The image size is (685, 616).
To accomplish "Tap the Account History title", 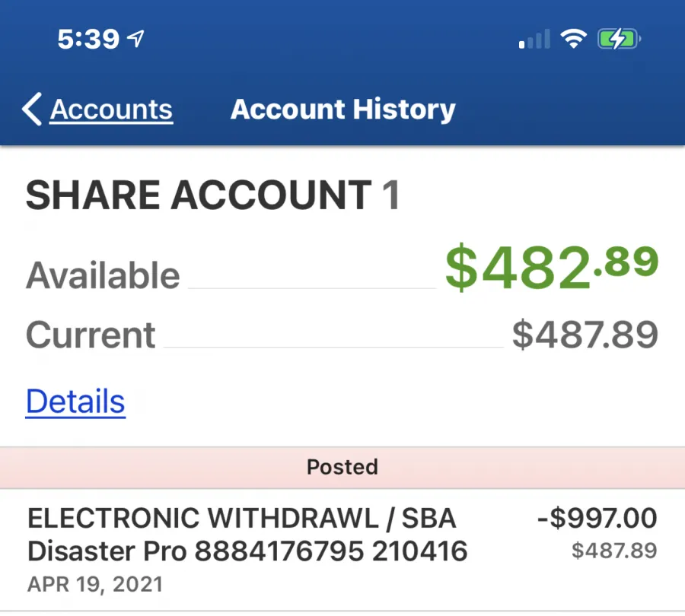I will (x=343, y=110).
